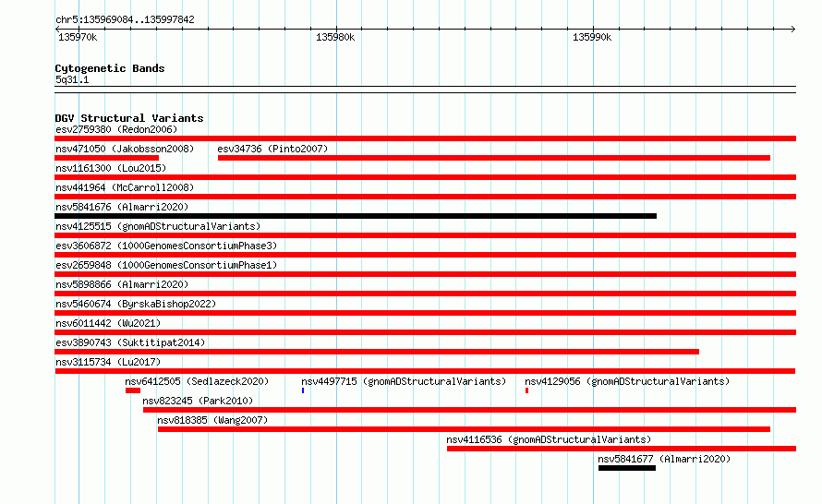This screenshot has width=822, height=504.
Task: Open the nsv471050 (Jakobsson2008) variant label
Action: [x=125, y=149]
